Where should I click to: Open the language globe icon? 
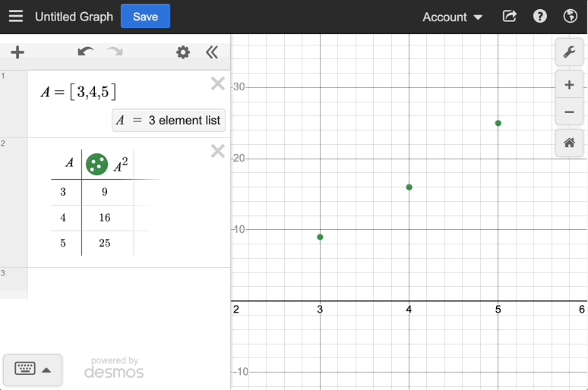pyautogui.click(x=571, y=16)
